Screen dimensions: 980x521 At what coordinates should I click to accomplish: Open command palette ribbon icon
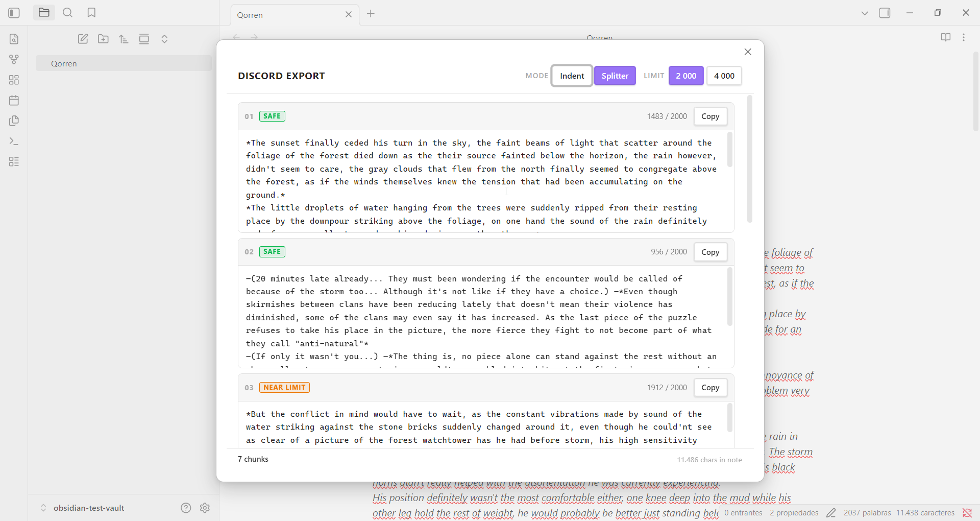(14, 141)
